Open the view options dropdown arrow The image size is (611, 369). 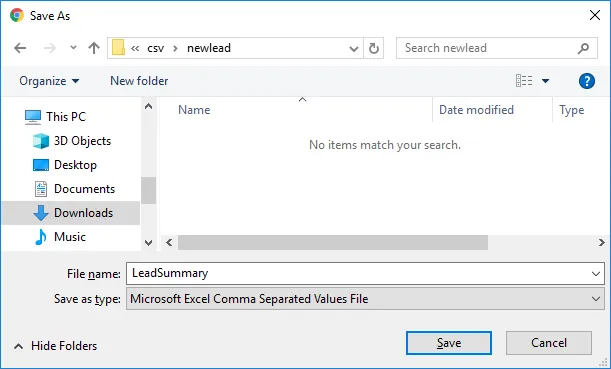coord(545,81)
